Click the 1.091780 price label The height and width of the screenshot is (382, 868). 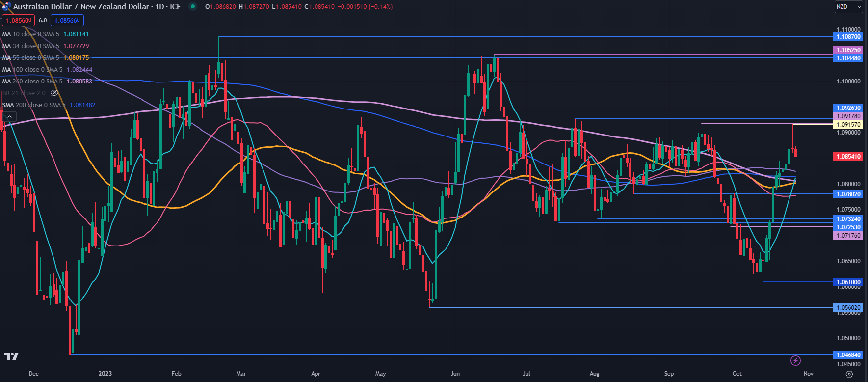pos(848,116)
